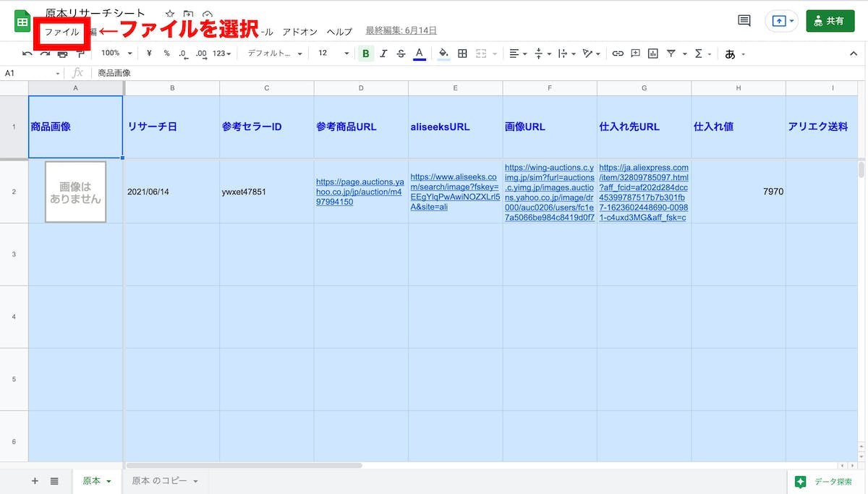Image resolution: width=868 pixels, height=494 pixels.
Task: Click the merge cells icon
Action: 480,54
